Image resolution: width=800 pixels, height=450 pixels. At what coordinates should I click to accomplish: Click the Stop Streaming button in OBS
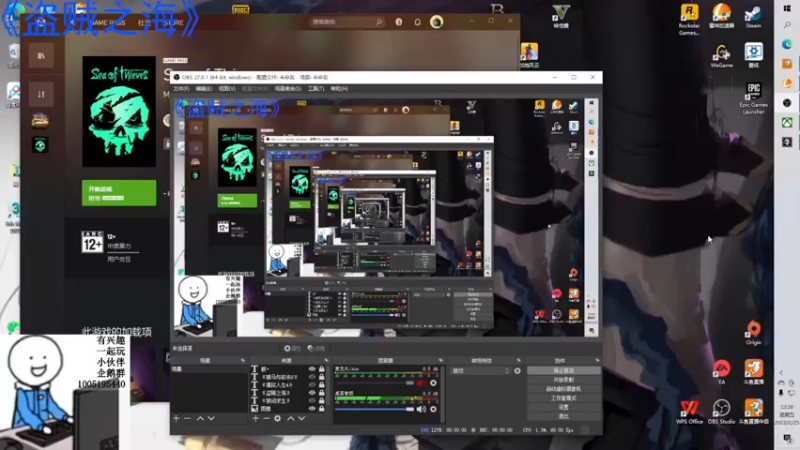coord(563,370)
